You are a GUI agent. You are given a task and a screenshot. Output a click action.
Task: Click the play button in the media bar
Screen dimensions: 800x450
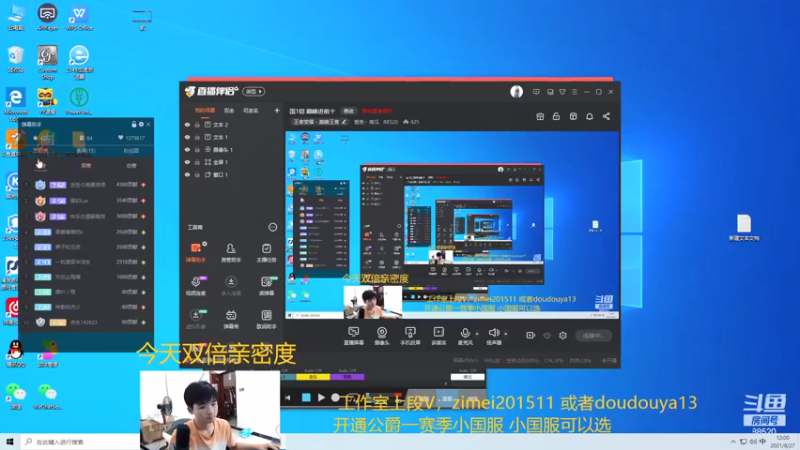[x=321, y=397]
